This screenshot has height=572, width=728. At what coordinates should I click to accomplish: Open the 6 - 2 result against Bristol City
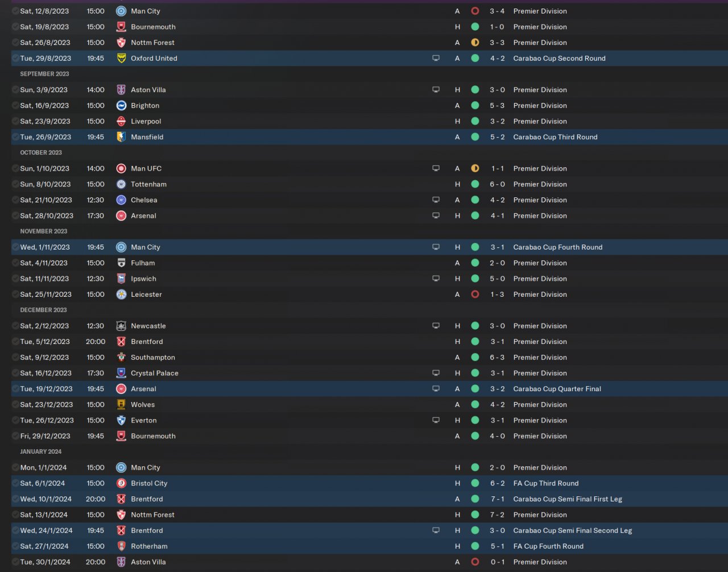pos(497,483)
